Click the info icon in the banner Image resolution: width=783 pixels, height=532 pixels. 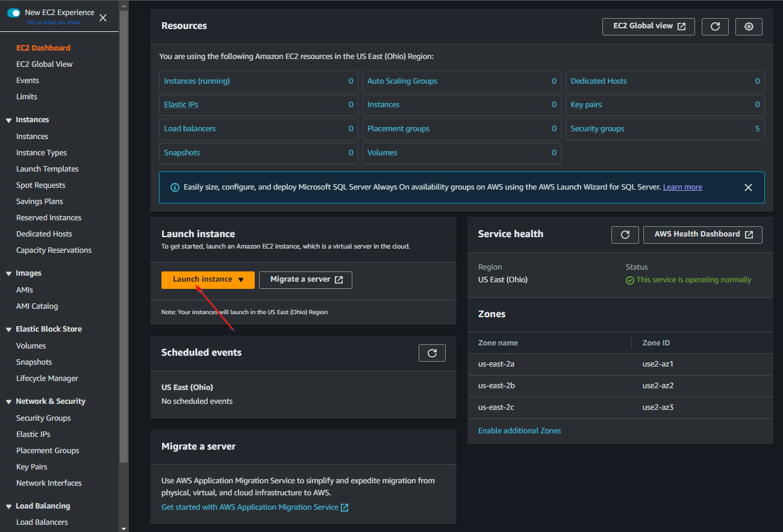[175, 188]
